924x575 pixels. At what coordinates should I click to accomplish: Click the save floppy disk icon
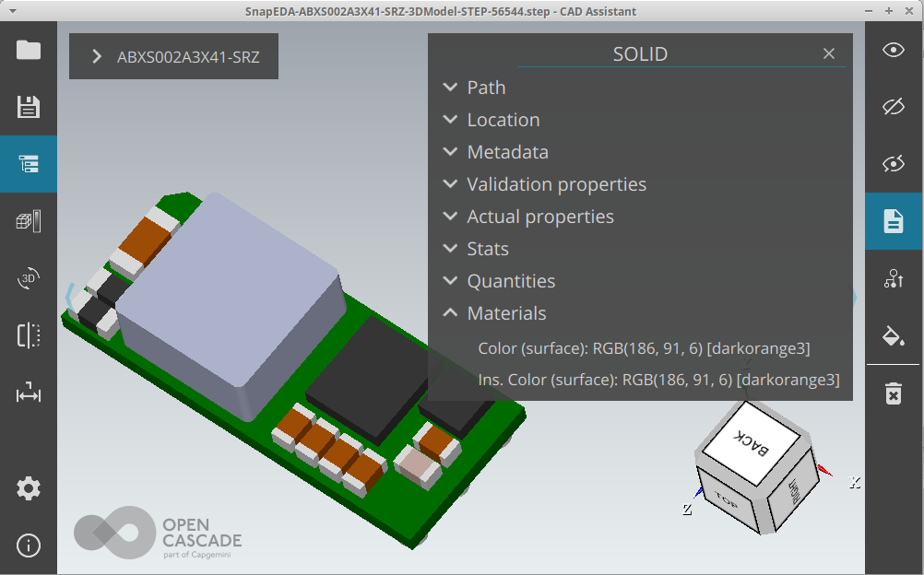click(x=29, y=107)
